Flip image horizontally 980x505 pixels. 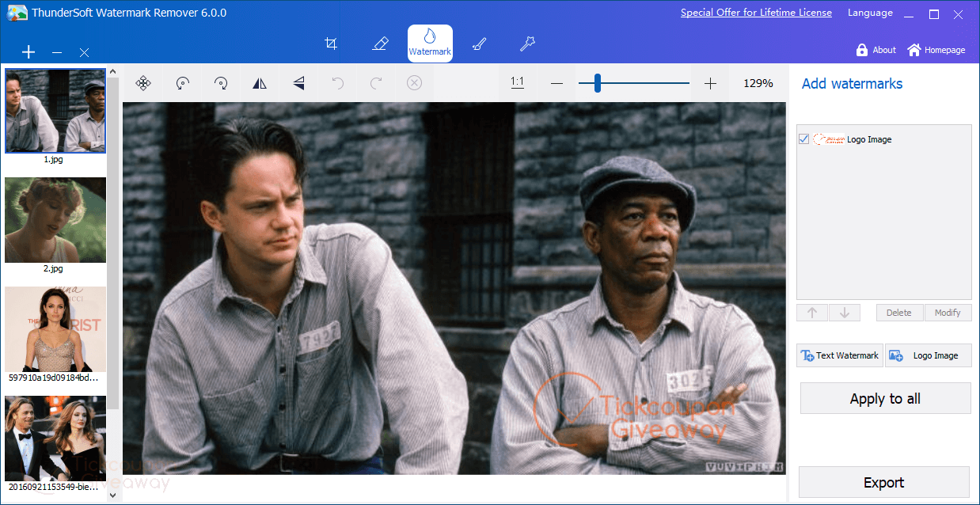pos(260,83)
